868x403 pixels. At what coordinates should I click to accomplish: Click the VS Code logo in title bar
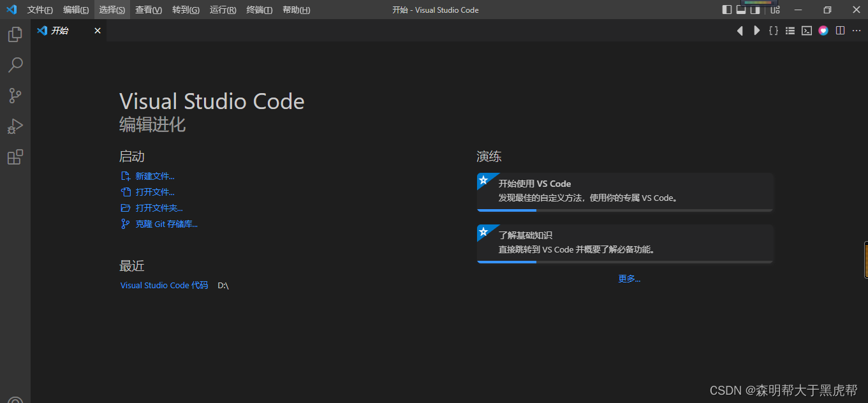coord(11,10)
